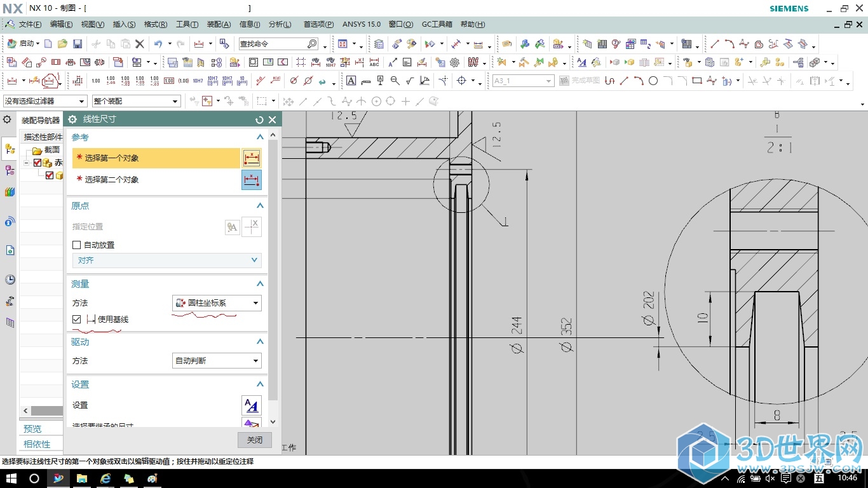Enable the 自动放置 checkbox

pos(76,245)
